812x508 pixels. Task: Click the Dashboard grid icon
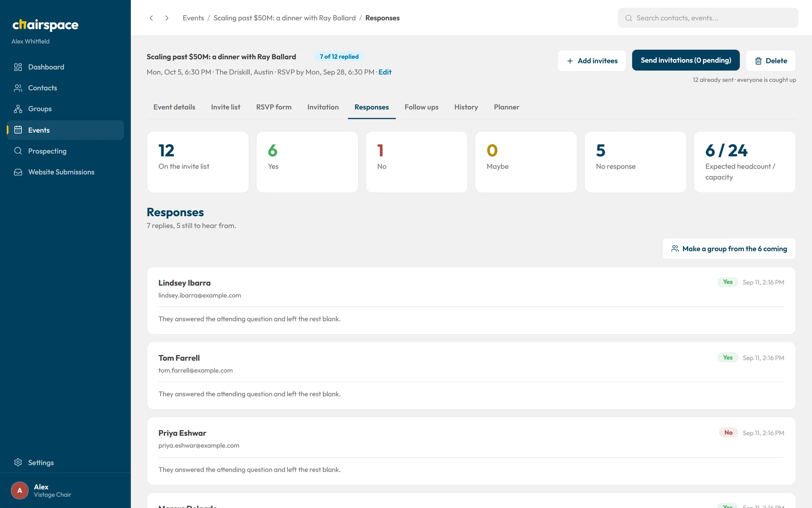(x=18, y=67)
